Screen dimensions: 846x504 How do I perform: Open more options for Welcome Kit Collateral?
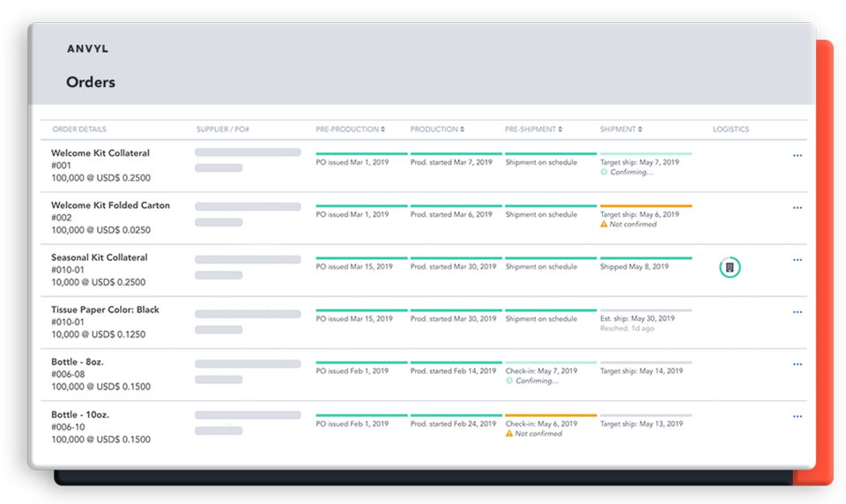(x=797, y=156)
